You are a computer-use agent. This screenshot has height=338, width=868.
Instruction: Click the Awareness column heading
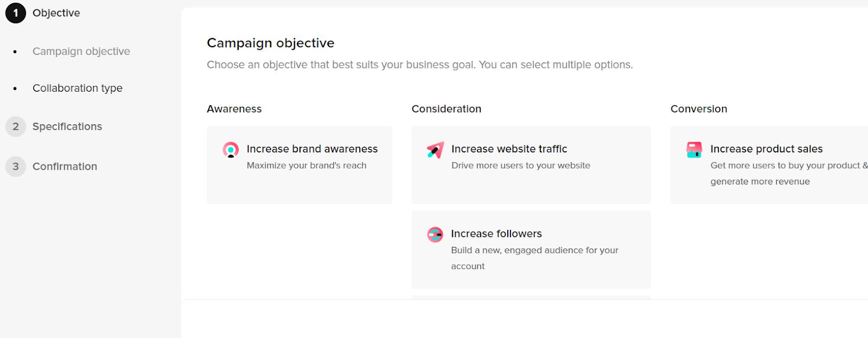click(x=234, y=109)
